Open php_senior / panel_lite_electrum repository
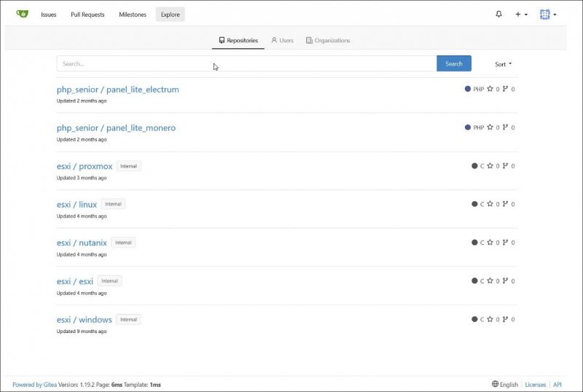This screenshot has width=583, height=392. 117,90
